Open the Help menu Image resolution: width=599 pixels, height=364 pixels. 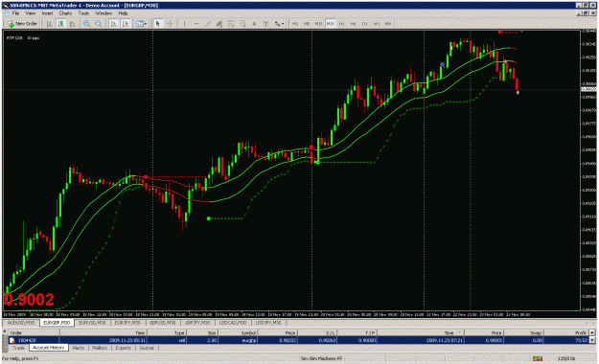[123, 13]
